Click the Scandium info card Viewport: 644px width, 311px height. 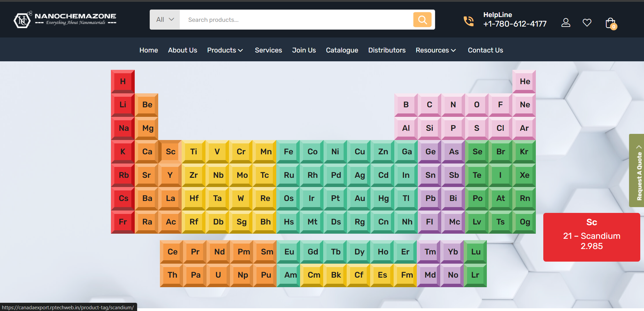click(x=592, y=237)
